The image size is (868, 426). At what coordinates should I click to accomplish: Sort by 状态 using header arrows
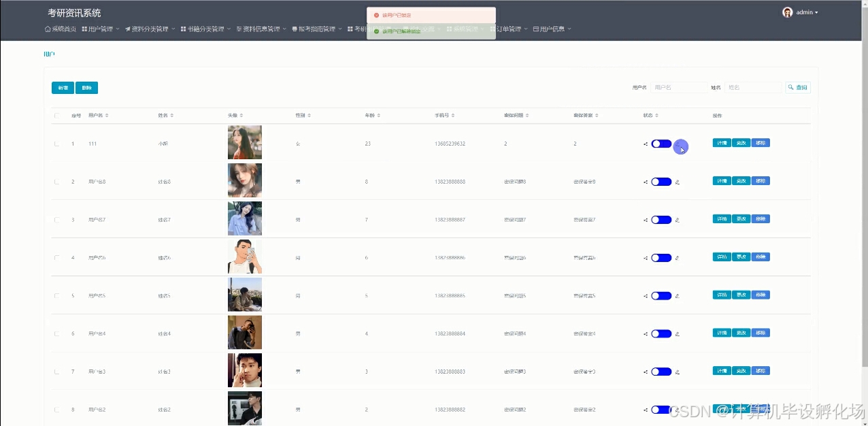[656, 116]
